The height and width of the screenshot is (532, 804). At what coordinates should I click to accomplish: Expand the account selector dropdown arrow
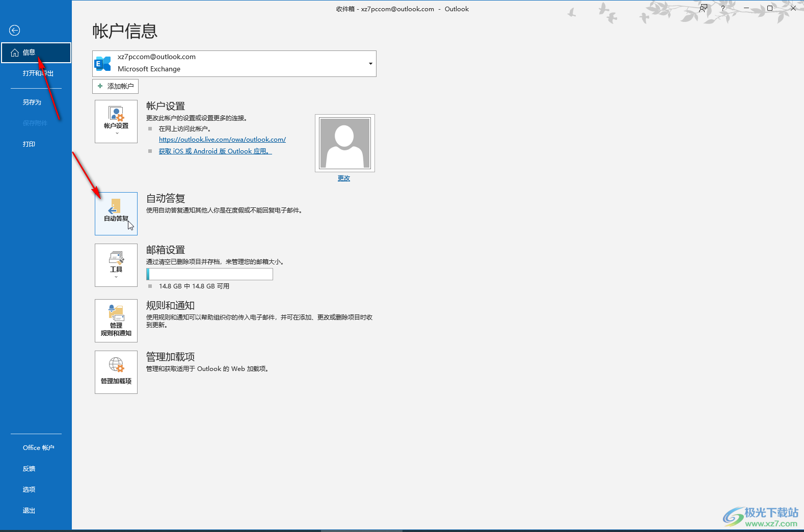370,64
